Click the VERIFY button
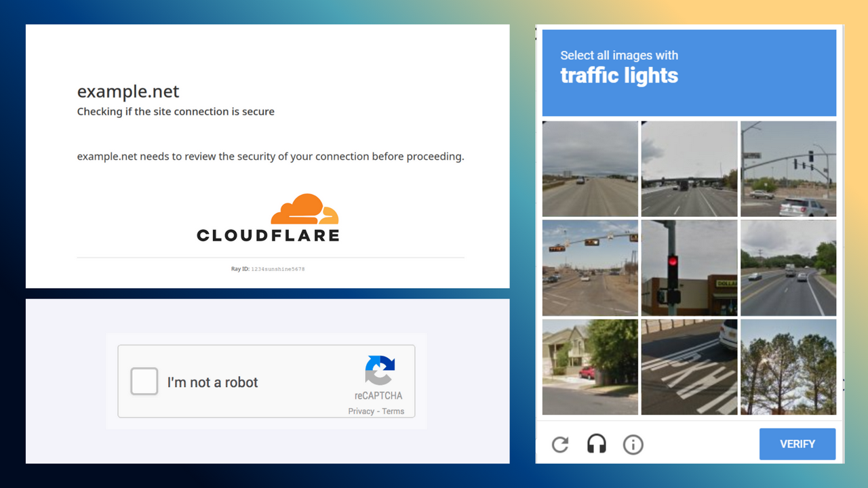The image size is (868, 488). pyautogui.click(x=797, y=444)
